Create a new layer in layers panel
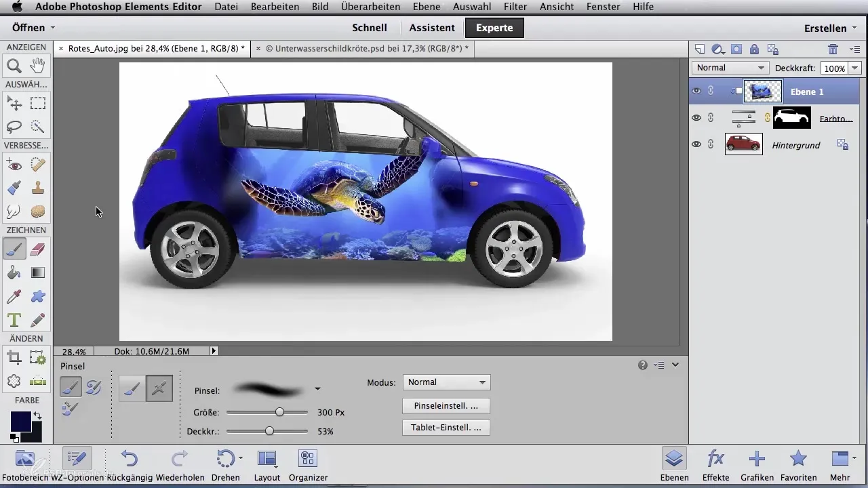Viewport: 868px width, 488px height. 701,49
